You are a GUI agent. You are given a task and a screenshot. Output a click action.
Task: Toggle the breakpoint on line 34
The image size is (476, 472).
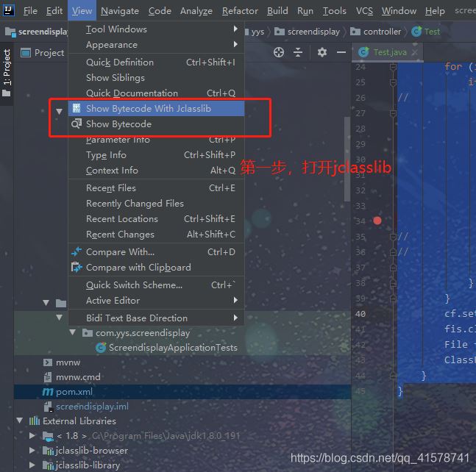[x=377, y=221]
